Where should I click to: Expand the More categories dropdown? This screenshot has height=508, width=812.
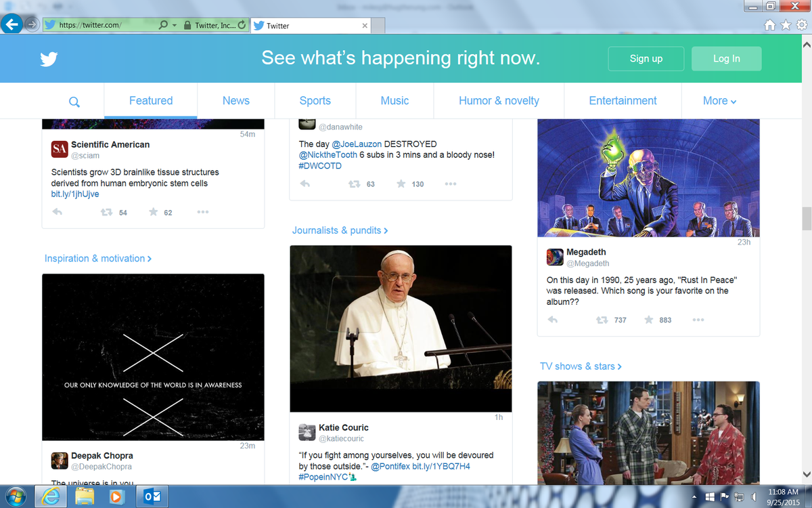point(719,101)
